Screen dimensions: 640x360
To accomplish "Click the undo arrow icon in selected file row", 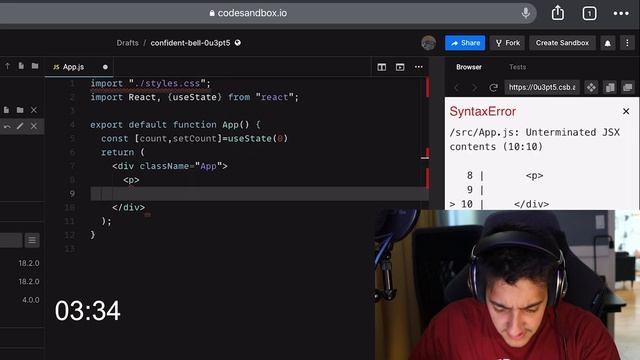I will 7,127.
